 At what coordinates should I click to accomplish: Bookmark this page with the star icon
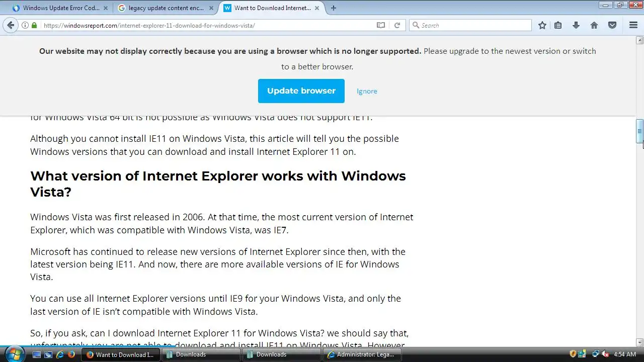pos(542,25)
